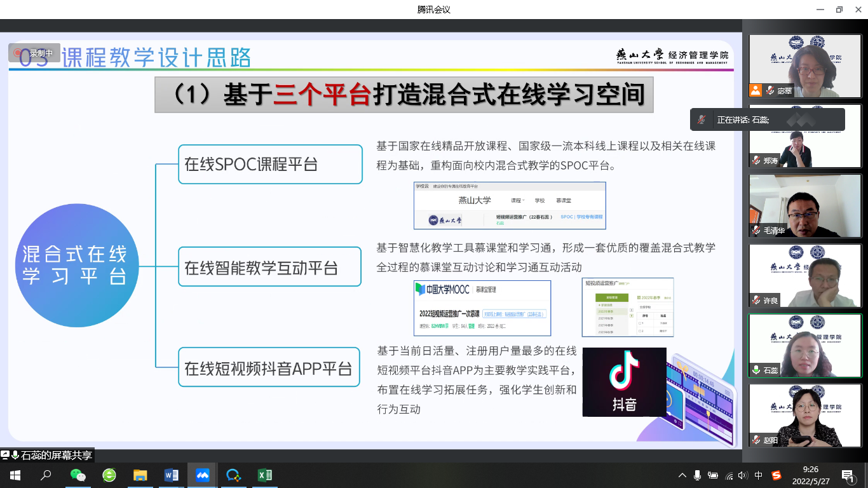The width and height of the screenshot is (868, 488).
Task: Open the 360 browser from taskbar
Action: coord(109,475)
